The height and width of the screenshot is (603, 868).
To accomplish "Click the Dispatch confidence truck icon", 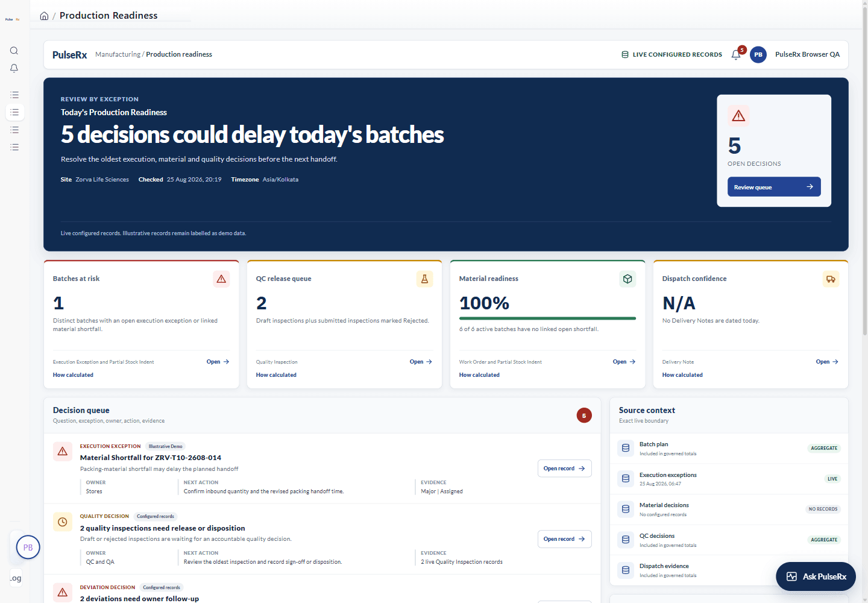I will pos(831,279).
